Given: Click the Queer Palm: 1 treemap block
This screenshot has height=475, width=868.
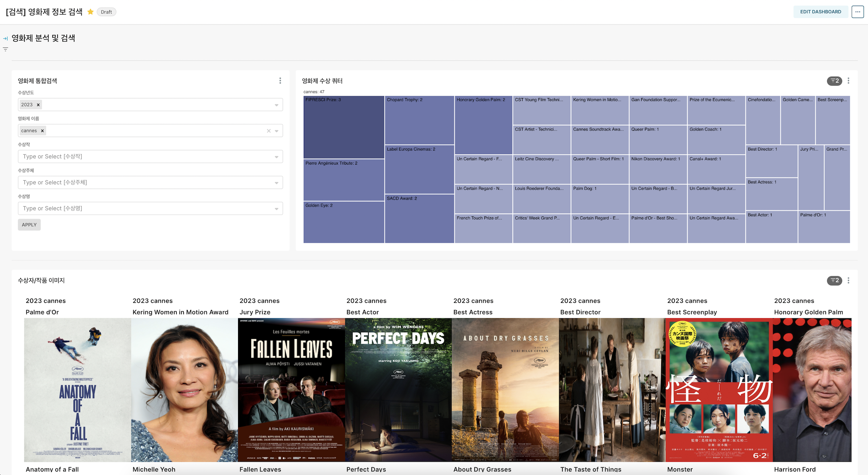Looking at the screenshot, I should [x=658, y=140].
